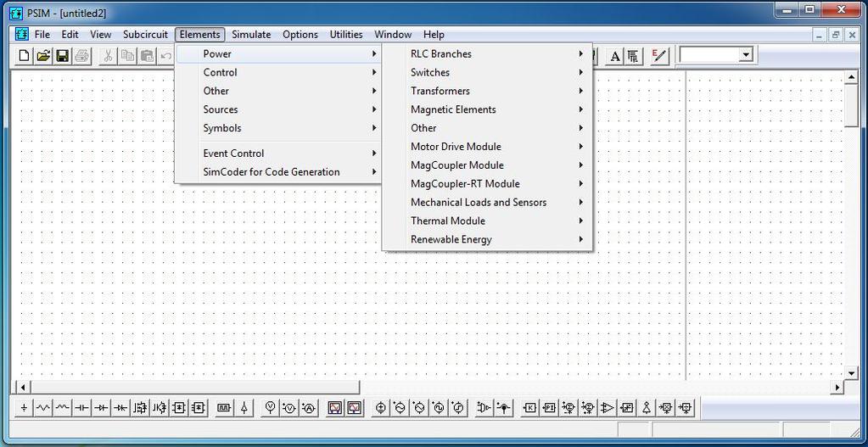The width and height of the screenshot is (868, 447).
Task: Pick the IGBT switch icon
Action: pos(160,408)
